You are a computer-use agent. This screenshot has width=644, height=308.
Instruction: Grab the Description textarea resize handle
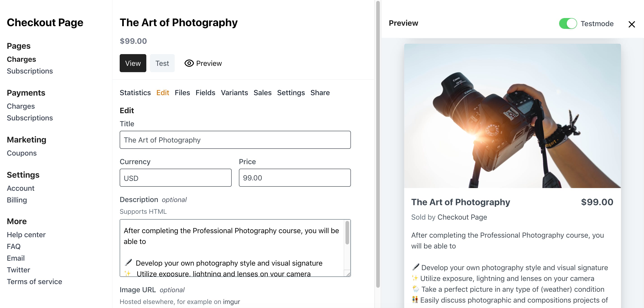click(348, 274)
